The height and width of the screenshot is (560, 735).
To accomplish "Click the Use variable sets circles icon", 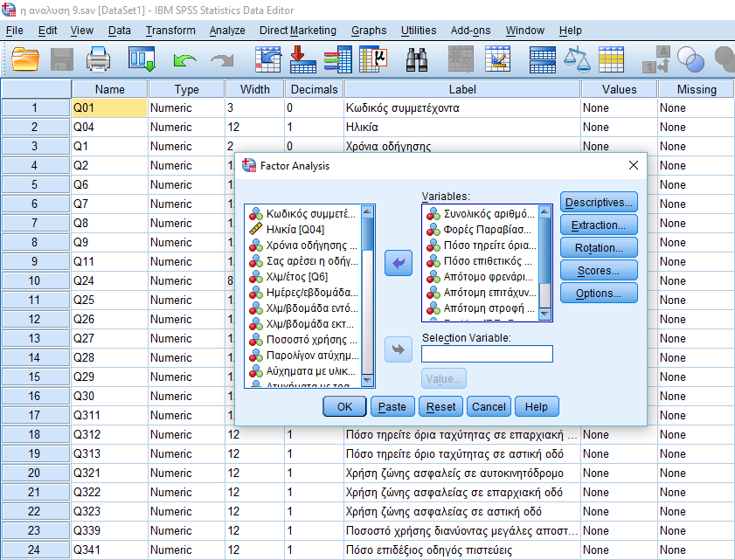I will pyautogui.click(x=691, y=59).
